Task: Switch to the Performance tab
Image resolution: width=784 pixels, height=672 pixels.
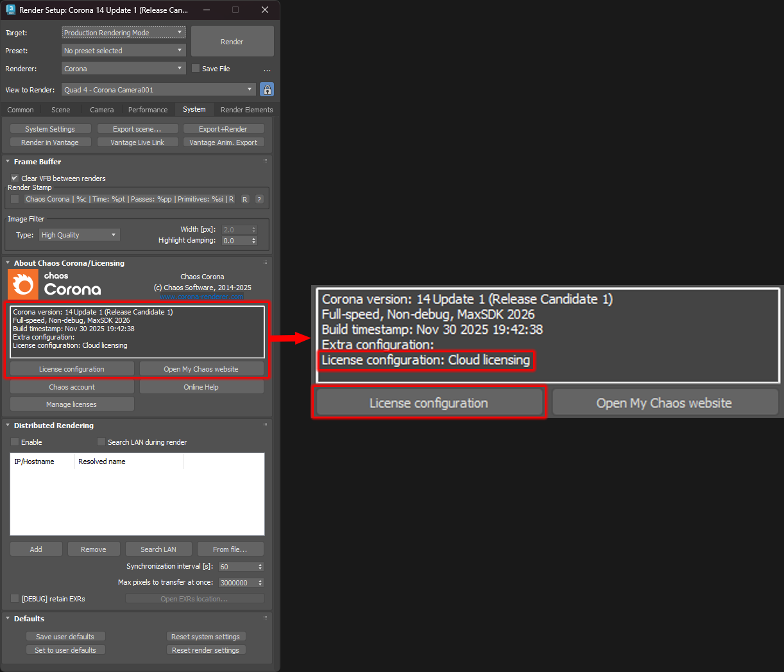Action: tap(148, 110)
